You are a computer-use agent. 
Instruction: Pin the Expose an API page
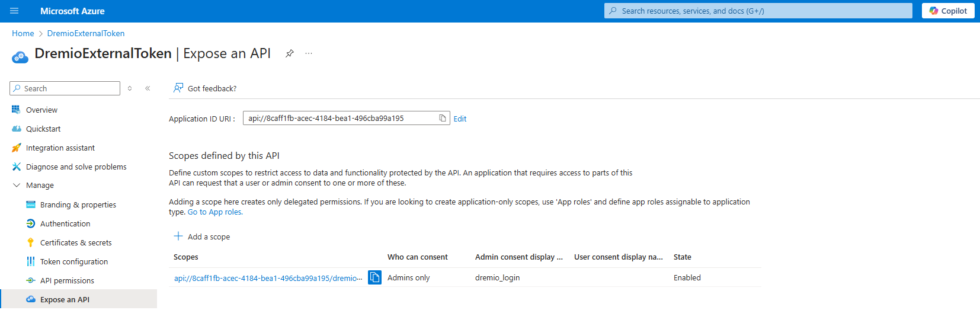click(290, 53)
